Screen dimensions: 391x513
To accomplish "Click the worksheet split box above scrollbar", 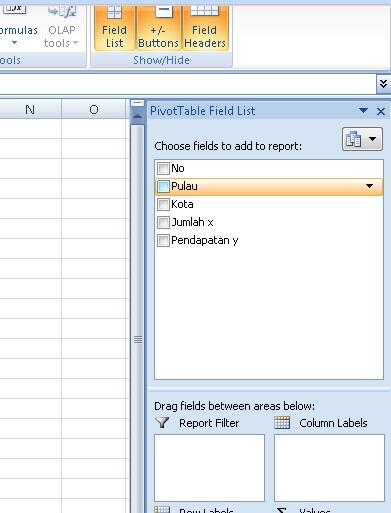I will click(x=137, y=103).
